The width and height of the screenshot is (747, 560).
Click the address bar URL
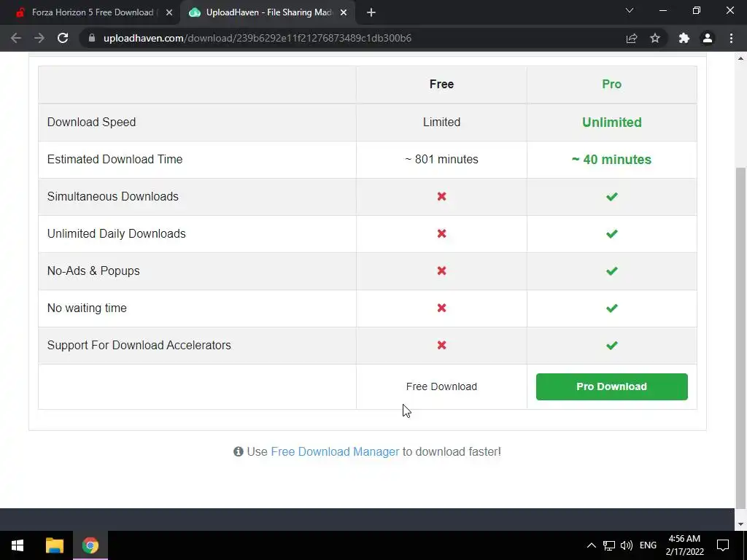point(258,38)
